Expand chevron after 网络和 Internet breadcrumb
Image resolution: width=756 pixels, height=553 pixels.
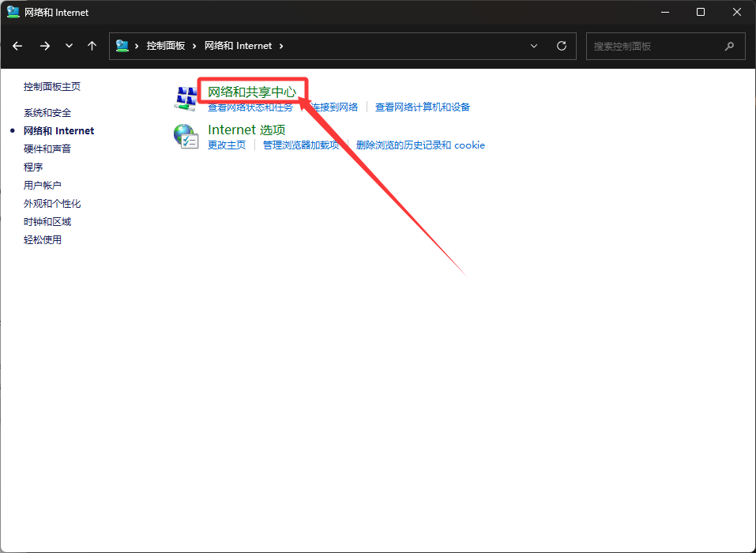coord(280,46)
